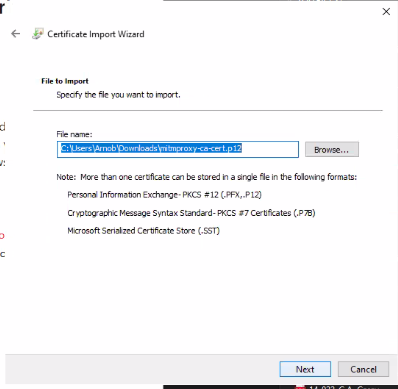Viewport: 398px width, 389px height.
Task: Proceed with the Next button
Action: (305, 369)
